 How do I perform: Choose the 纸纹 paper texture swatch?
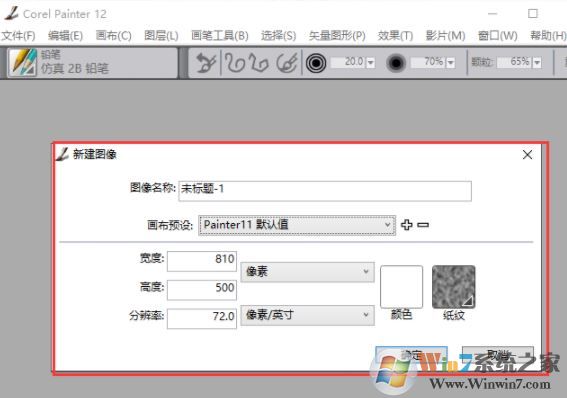tap(453, 287)
